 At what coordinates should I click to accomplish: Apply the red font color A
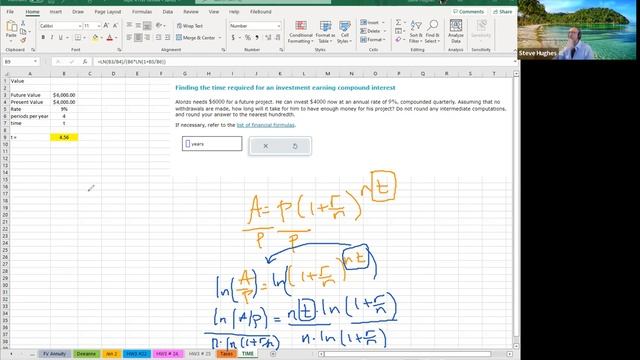coord(109,38)
